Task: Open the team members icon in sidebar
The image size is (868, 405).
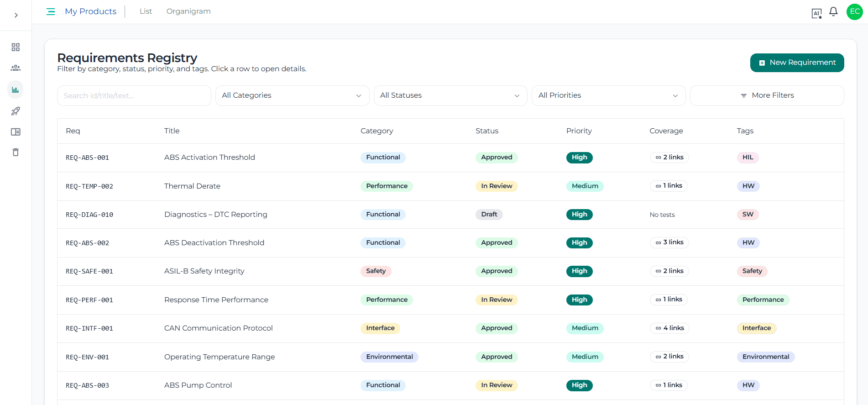Action: pyautogui.click(x=16, y=68)
